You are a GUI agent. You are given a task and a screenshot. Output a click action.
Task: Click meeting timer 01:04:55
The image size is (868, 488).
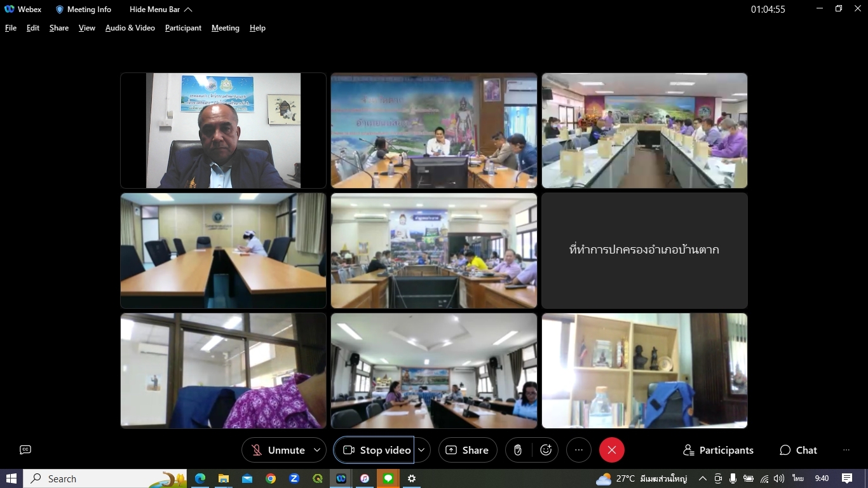tap(768, 10)
